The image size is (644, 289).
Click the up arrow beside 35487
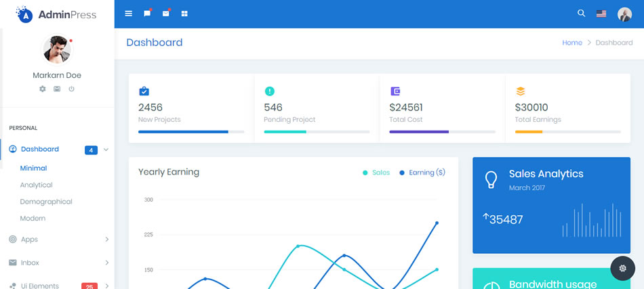[x=485, y=217]
